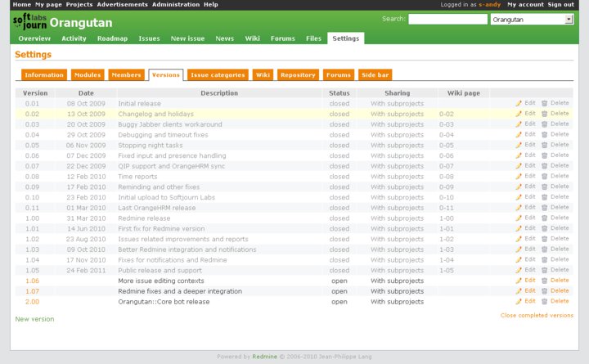The width and height of the screenshot is (589, 364).
Task: Click the trash delete icon for version 1.01
Action: pos(544,228)
